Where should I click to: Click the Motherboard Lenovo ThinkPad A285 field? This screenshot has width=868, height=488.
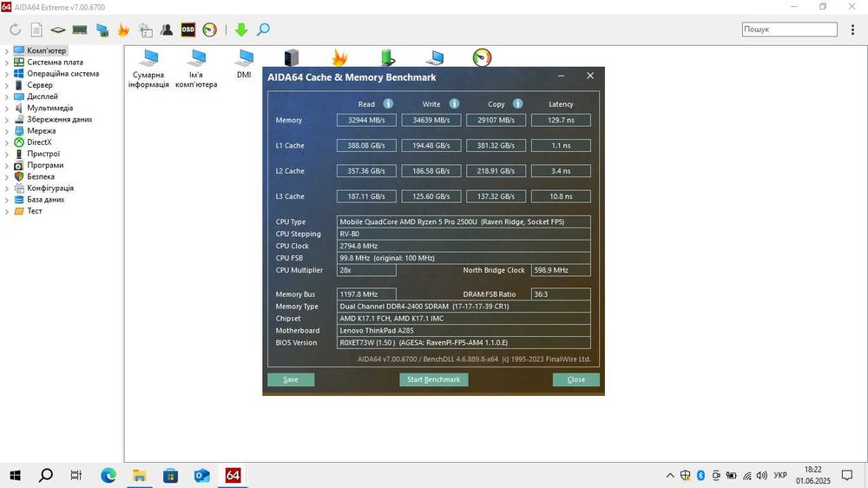pyautogui.click(x=464, y=331)
